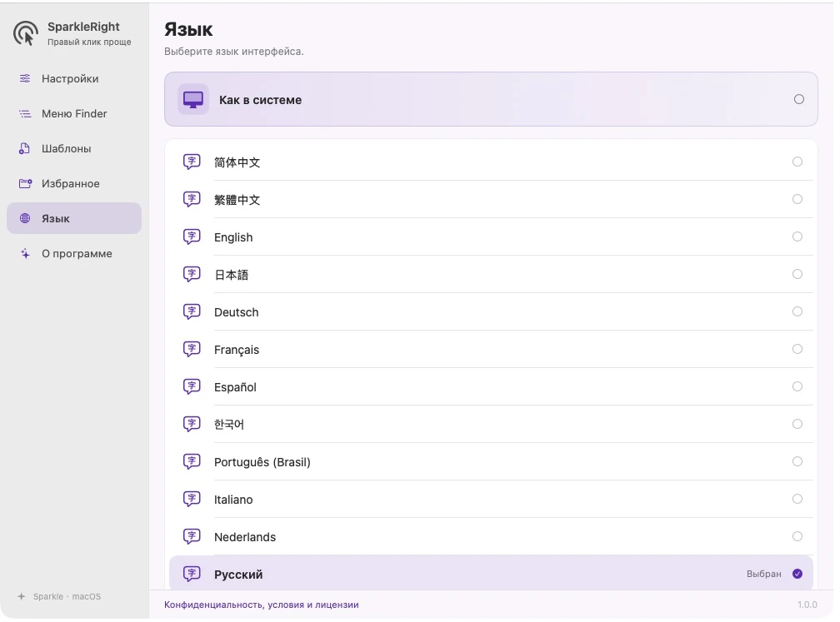Image resolution: width=840 pixels, height=622 pixels.
Task: Click the Выбран status label
Action: pos(764,574)
